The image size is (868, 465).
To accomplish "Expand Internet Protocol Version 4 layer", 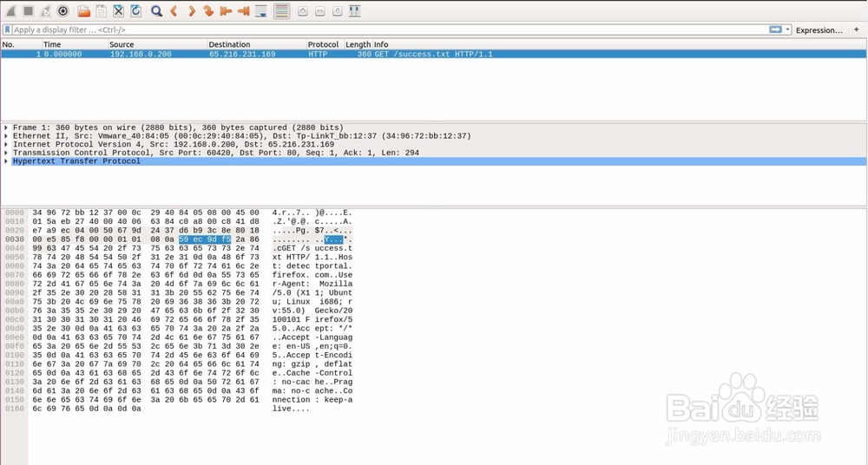I will point(6,145).
